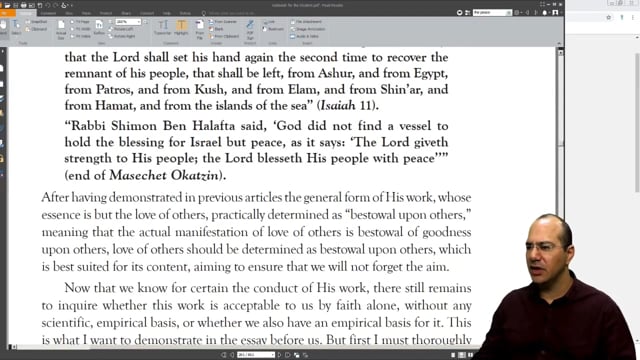Create PDF From Scanner
The image size is (640, 360).
(223, 22)
